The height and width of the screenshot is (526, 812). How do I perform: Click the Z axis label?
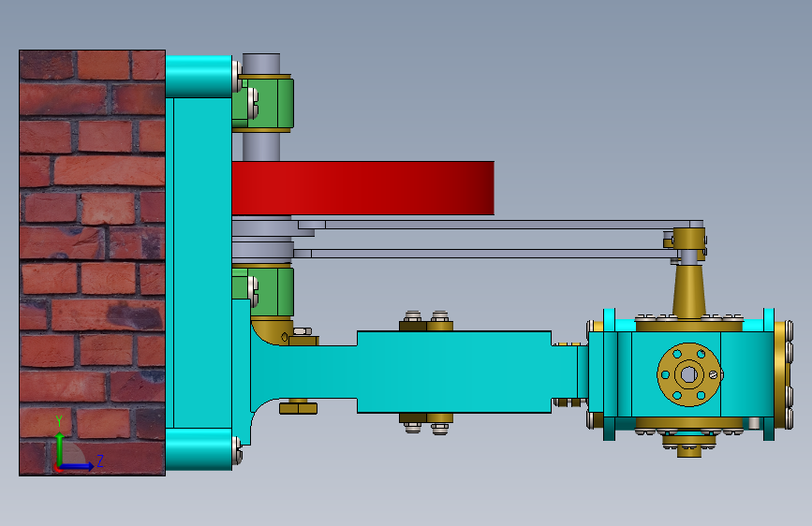point(100,460)
